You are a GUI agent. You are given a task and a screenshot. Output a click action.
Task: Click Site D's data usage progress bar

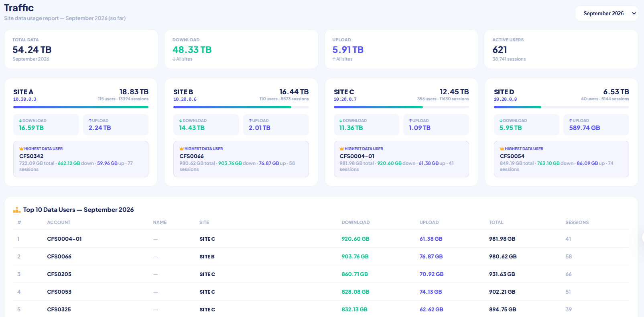[561, 107]
